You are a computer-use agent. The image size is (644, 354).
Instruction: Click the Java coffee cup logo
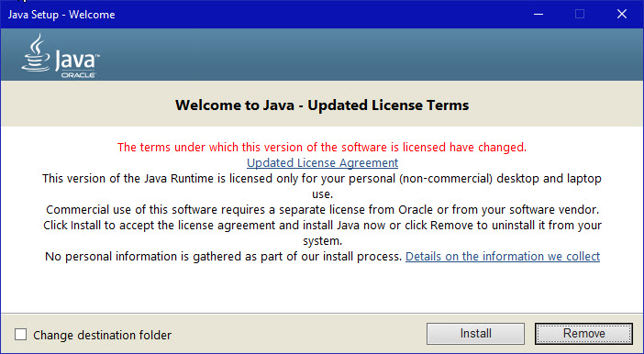coord(36,53)
